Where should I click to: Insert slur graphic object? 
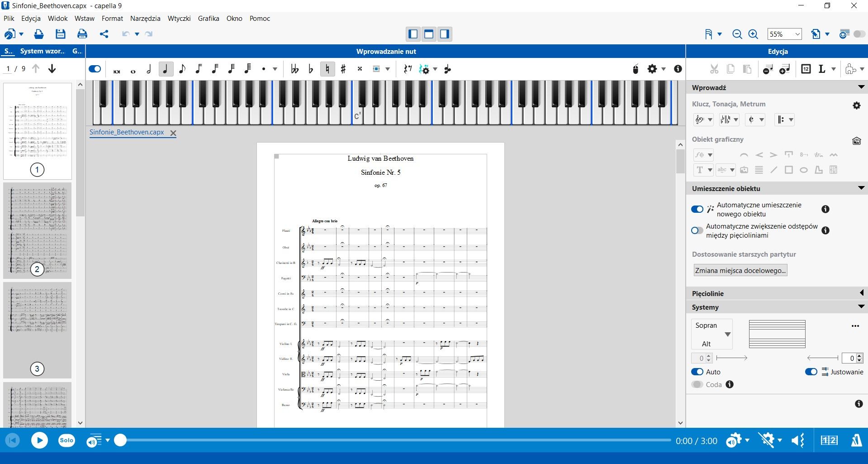click(x=744, y=155)
